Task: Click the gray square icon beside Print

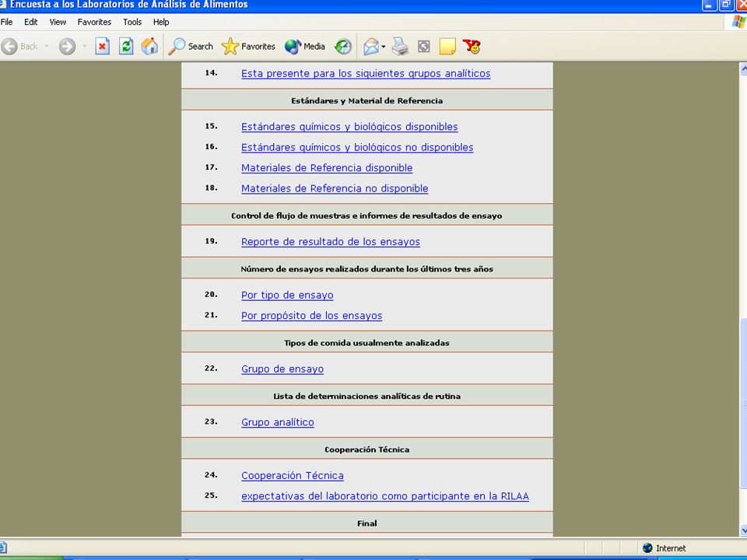Action: click(423, 46)
